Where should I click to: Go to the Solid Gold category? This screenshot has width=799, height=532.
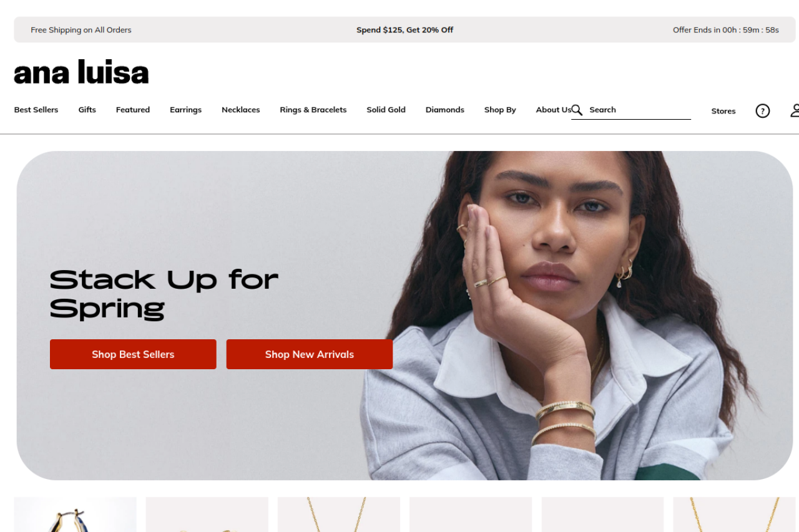[x=386, y=110]
